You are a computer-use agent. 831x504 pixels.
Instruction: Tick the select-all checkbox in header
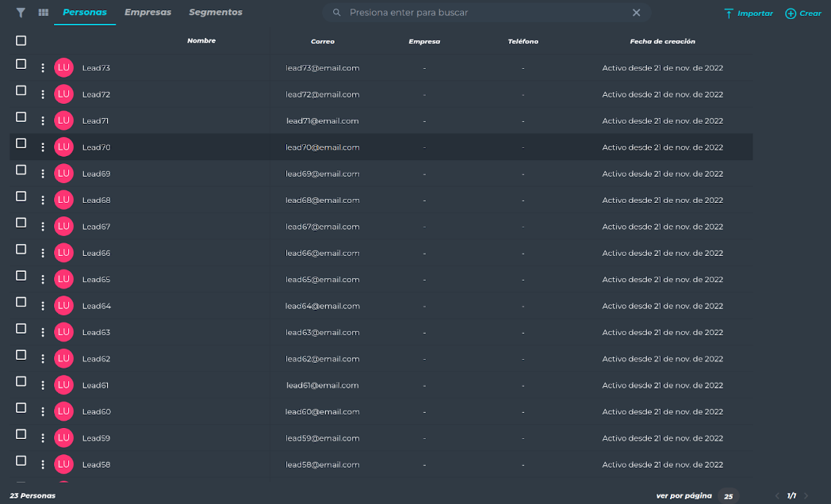tap(21, 40)
